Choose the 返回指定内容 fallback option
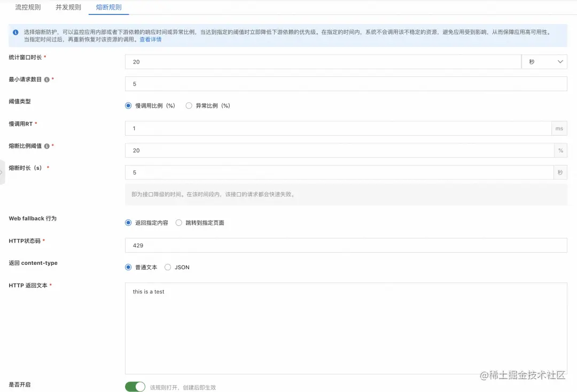 tap(128, 223)
